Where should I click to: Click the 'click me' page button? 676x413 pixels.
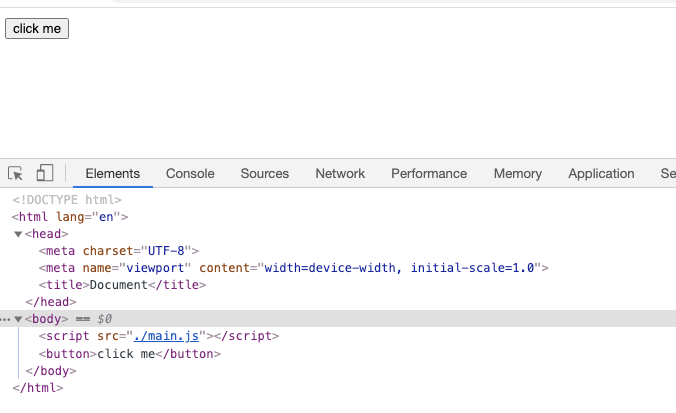[37, 28]
